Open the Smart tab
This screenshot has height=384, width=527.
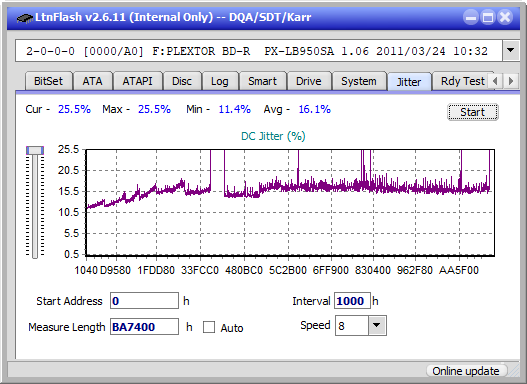click(x=262, y=81)
